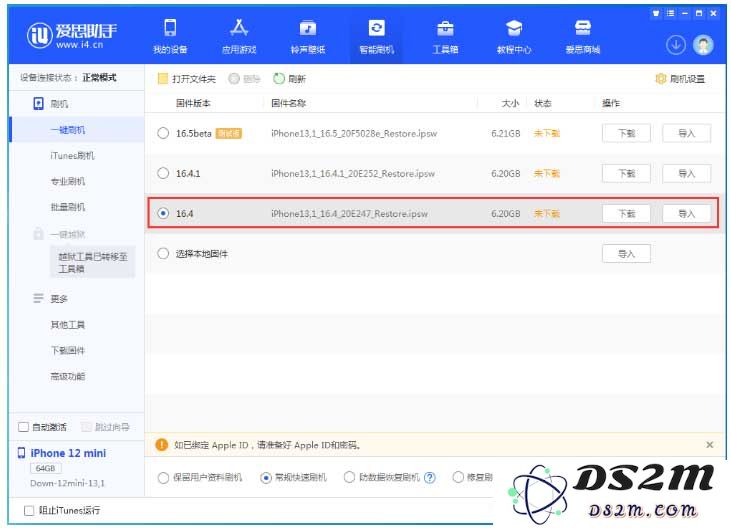Screen dimensions: 731x528
Task: Click 打开文件夹 folder icon
Action: [x=162, y=79]
